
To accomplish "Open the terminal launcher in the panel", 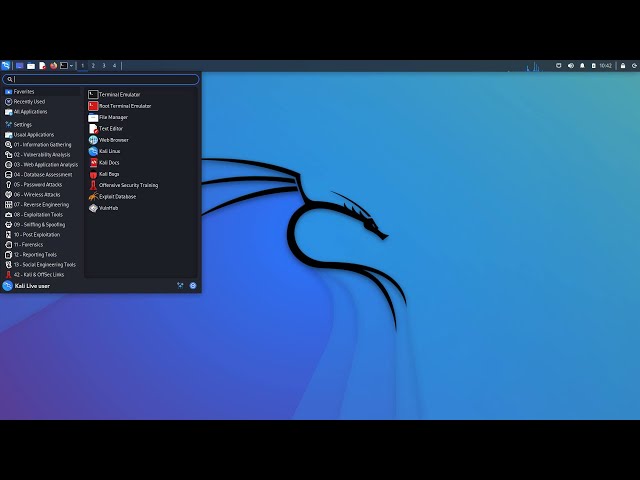I will [64, 65].
